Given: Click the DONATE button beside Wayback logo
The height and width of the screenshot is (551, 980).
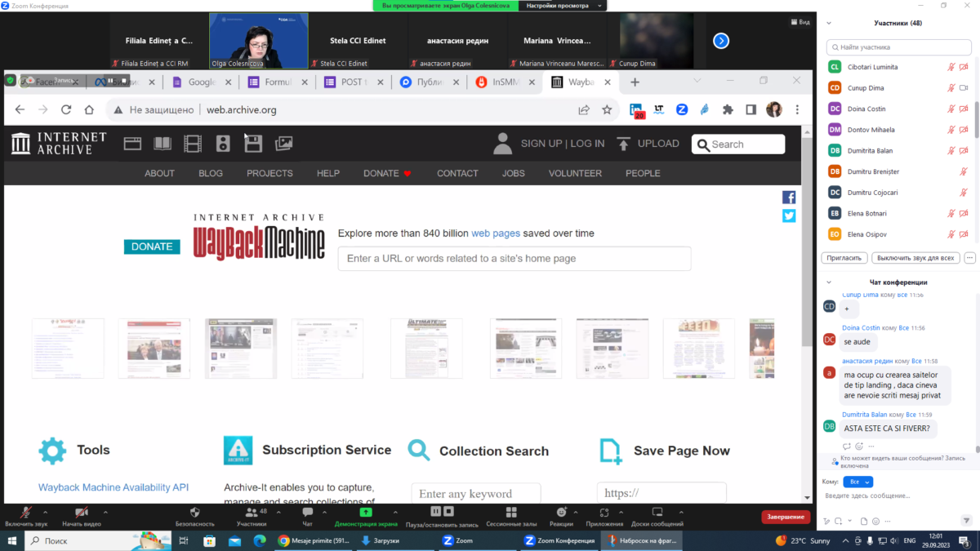Looking at the screenshot, I should tap(152, 247).
